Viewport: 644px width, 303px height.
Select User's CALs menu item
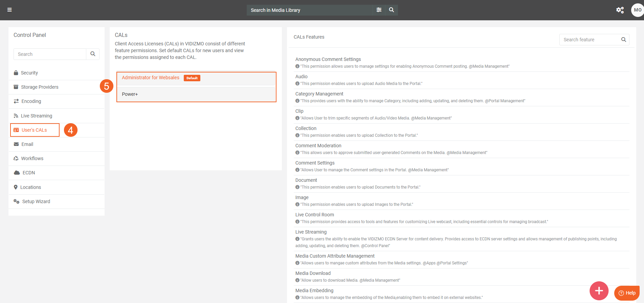tap(34, 130)
